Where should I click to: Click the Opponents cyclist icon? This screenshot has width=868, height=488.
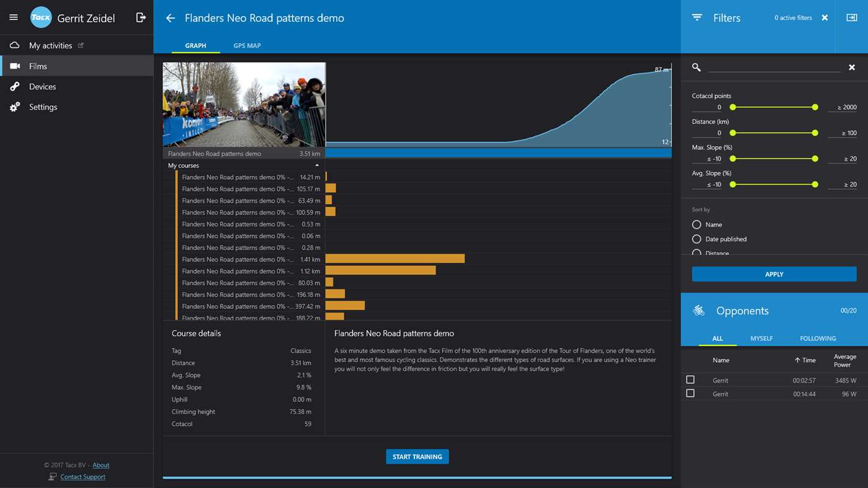(699, 311)
